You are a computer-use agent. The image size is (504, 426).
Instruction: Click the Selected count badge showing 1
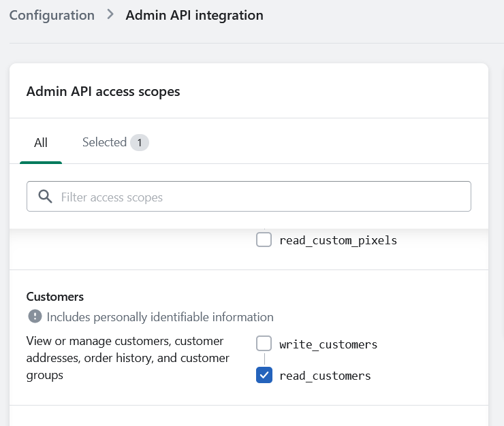140,142
